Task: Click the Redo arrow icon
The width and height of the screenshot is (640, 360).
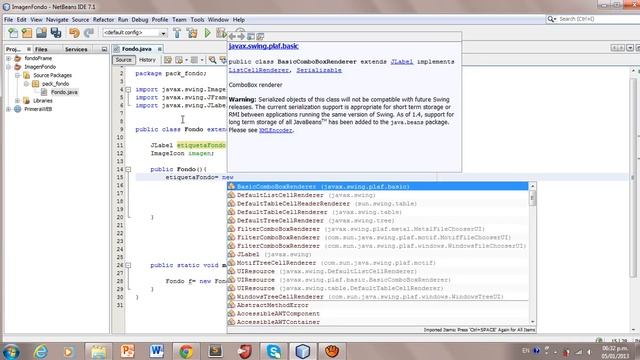Action: [89, 33]
